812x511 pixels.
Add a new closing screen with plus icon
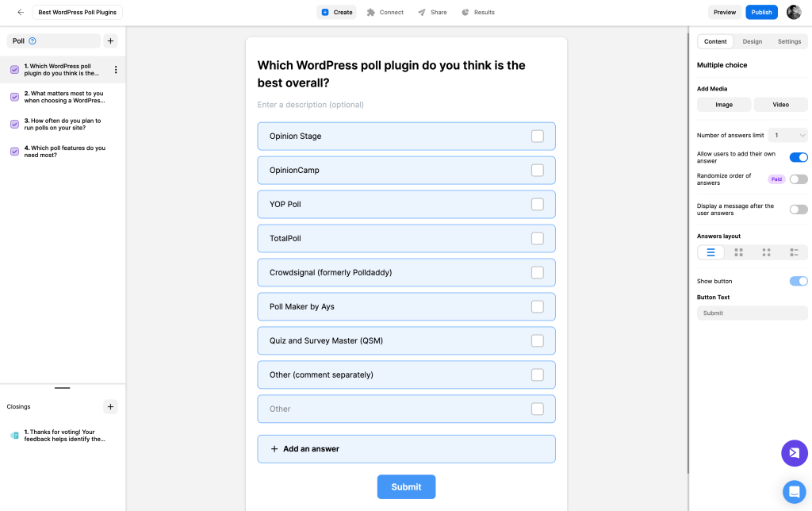coord(110,406)
